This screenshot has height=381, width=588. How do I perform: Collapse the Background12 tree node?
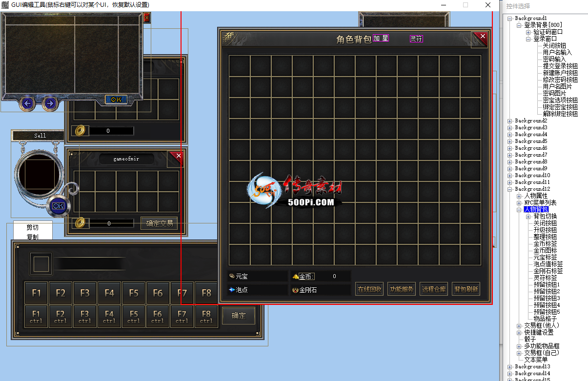[510, 189]
